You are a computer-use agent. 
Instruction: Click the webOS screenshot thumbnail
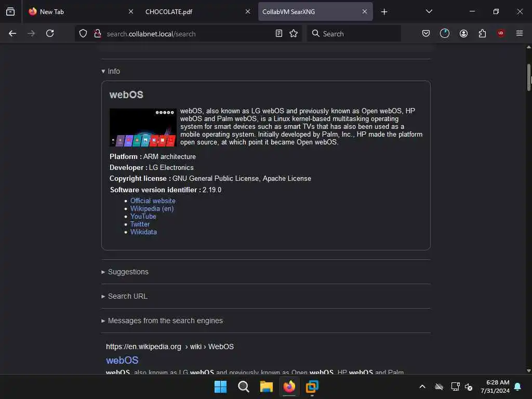[x=143, y=128]
